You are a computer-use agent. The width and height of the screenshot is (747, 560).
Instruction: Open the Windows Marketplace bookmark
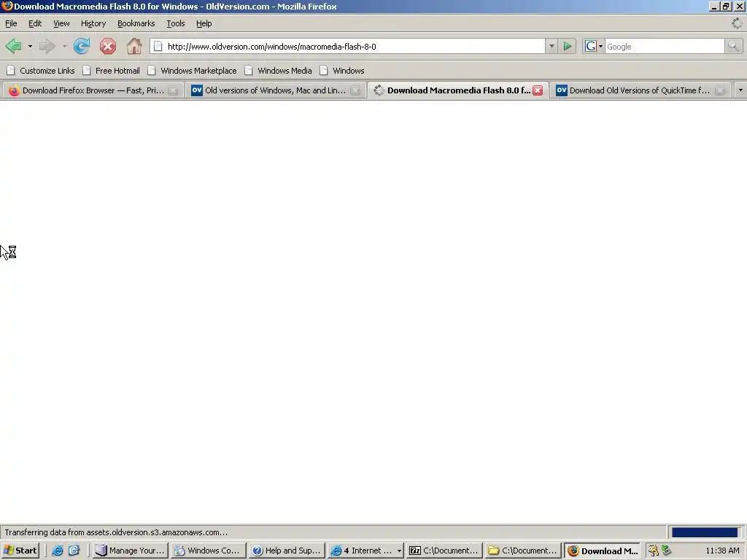tap(192, 71)
